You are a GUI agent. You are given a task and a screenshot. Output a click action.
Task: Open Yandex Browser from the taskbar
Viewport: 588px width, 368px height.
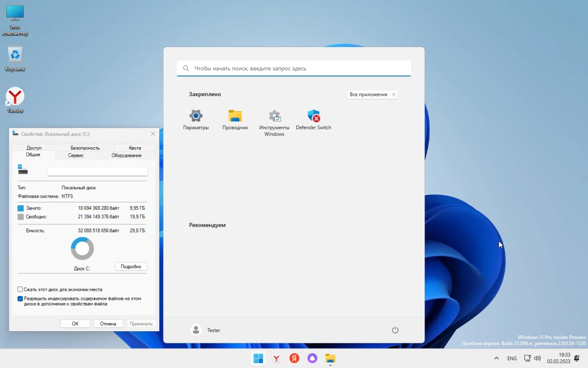pyautogui.click(x=276, y=358)
